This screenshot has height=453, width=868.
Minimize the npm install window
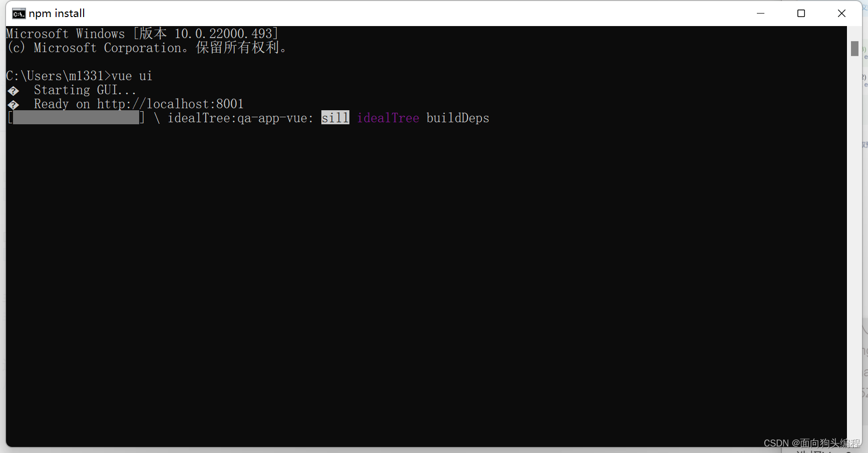[x=760, y=14]
